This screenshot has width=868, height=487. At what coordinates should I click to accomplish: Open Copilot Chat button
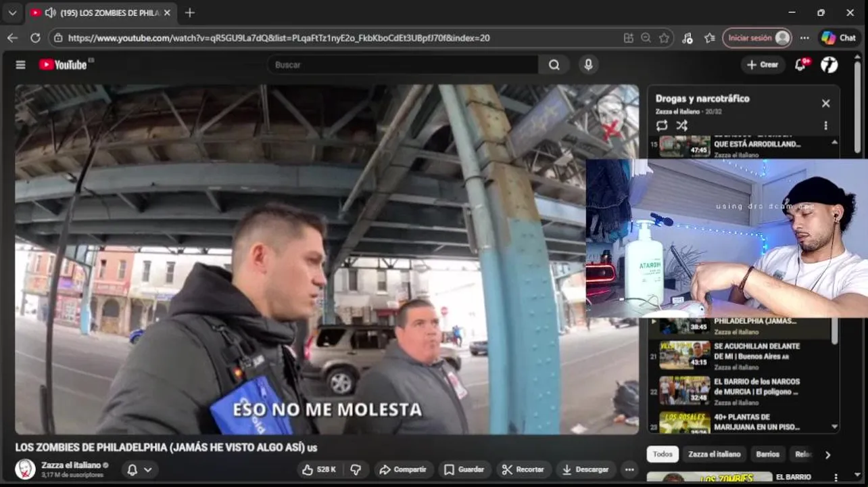(839, 38)
